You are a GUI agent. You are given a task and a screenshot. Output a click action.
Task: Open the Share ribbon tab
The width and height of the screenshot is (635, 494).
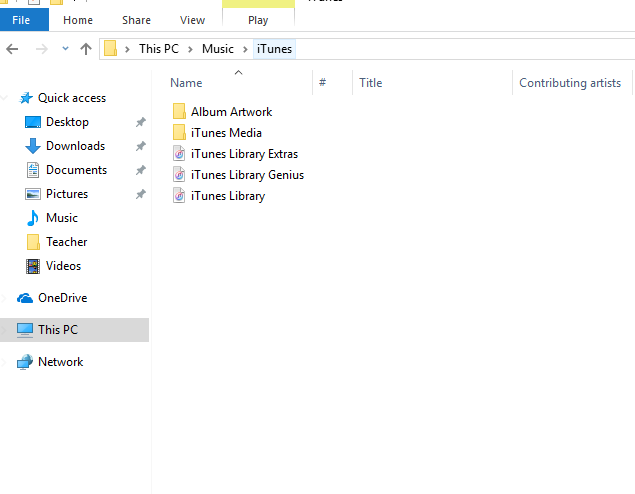tap(136, 20)
